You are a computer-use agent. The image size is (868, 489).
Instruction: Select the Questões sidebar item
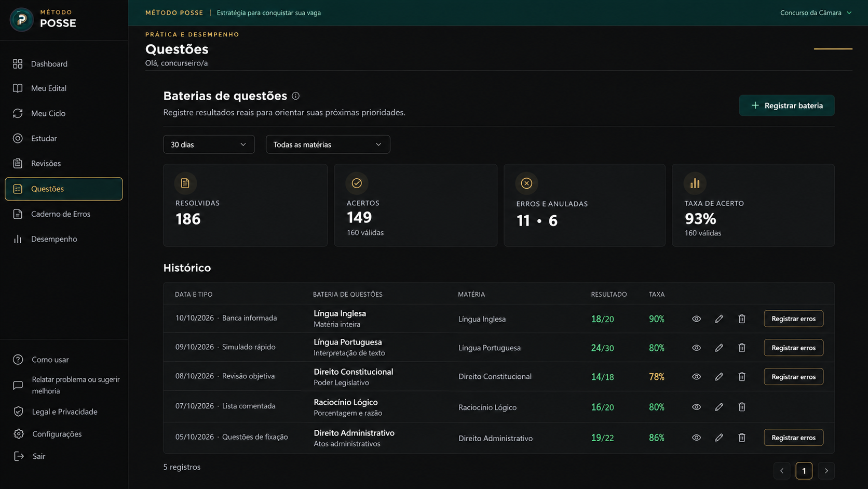pos(64,189)
